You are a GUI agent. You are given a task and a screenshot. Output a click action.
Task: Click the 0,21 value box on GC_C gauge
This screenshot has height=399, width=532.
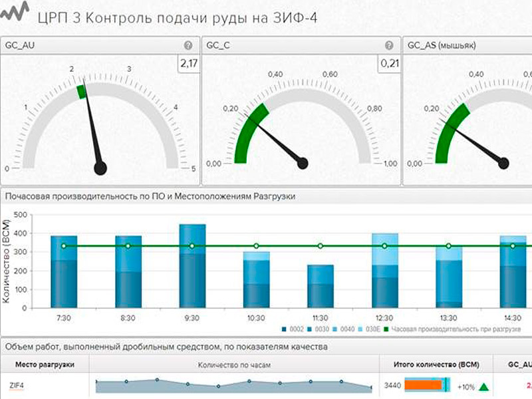pyautogui.click(x=390, y=63)
